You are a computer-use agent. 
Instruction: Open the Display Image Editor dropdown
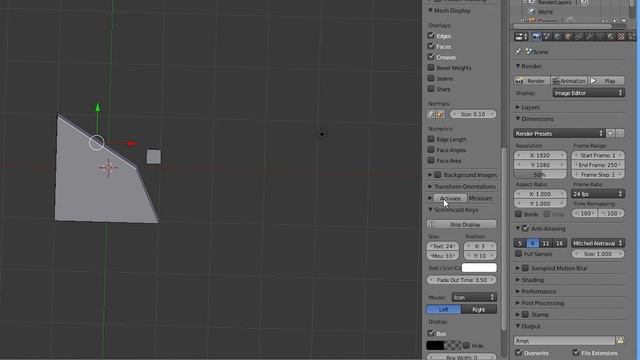[x=589, y=93]
